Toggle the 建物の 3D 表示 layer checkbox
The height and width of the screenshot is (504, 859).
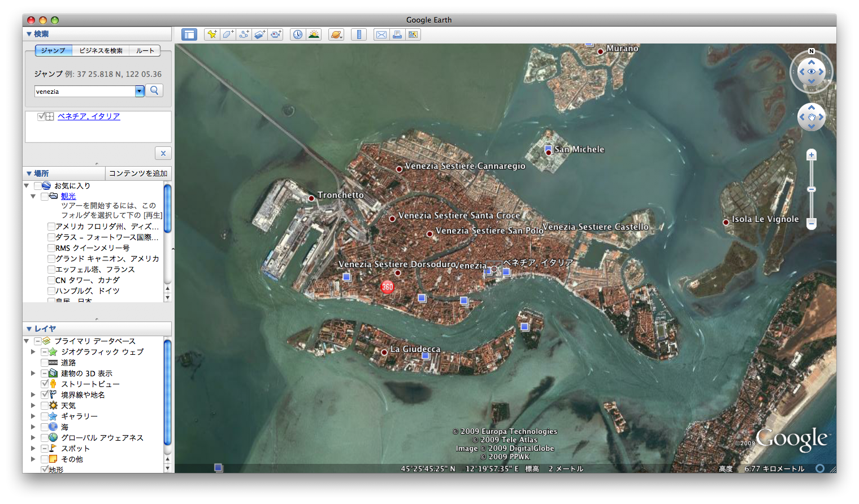45,373
